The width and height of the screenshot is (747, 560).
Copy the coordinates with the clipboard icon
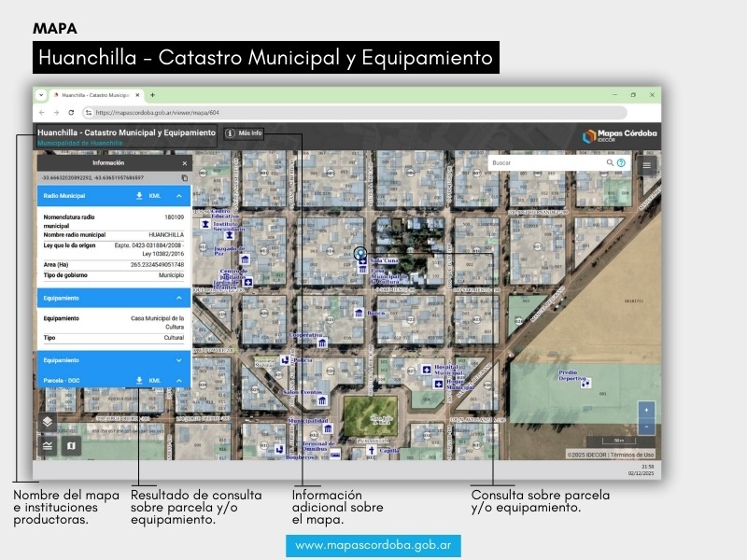184,177
